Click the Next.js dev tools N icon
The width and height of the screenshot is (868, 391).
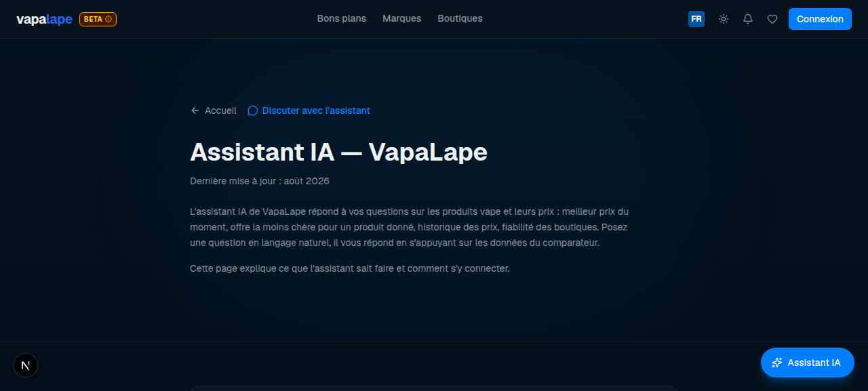26,365
